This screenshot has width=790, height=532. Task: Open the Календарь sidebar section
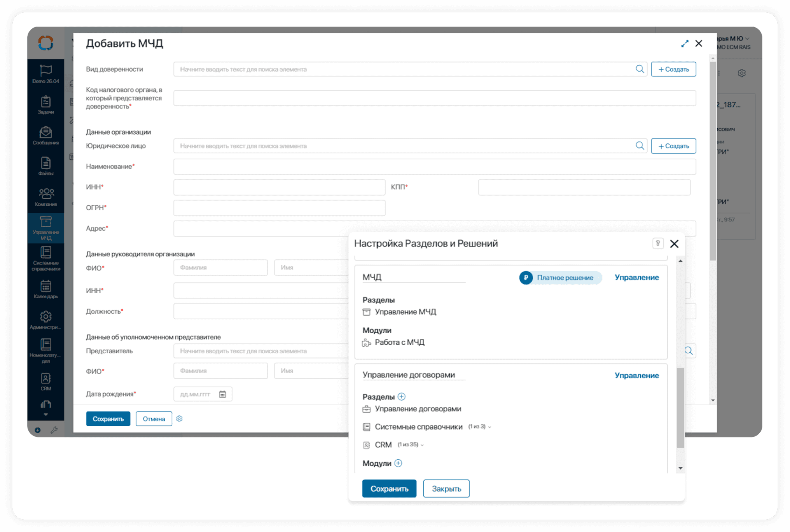click(x=45, y=290)
